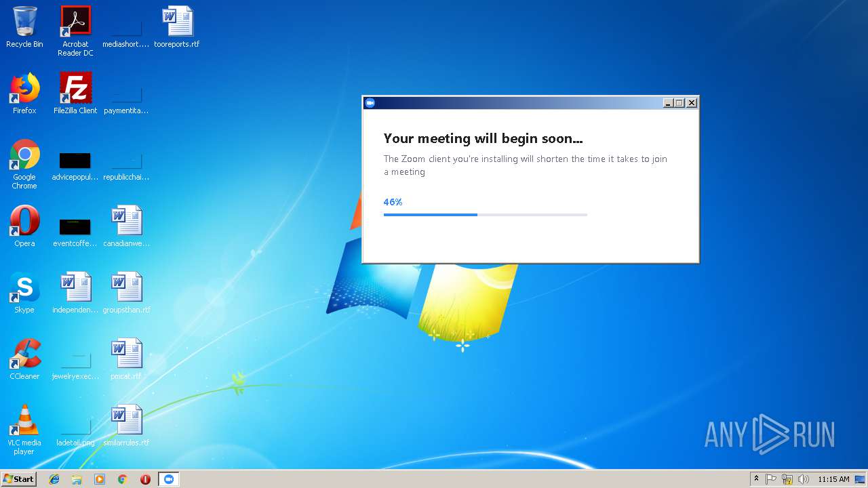Open the Start menu
The height and width of the screenshot is (488, 868).
pyautogui.click(x=18, y=479)
